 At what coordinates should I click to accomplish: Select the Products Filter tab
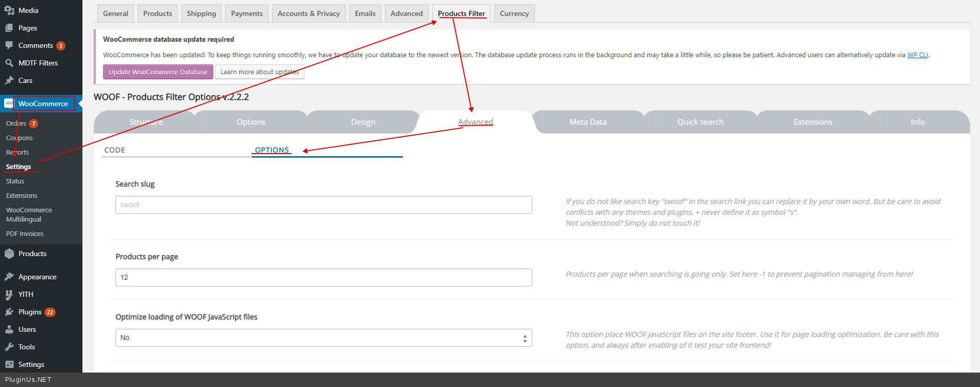pyautogui.click(x=462, y=13)
